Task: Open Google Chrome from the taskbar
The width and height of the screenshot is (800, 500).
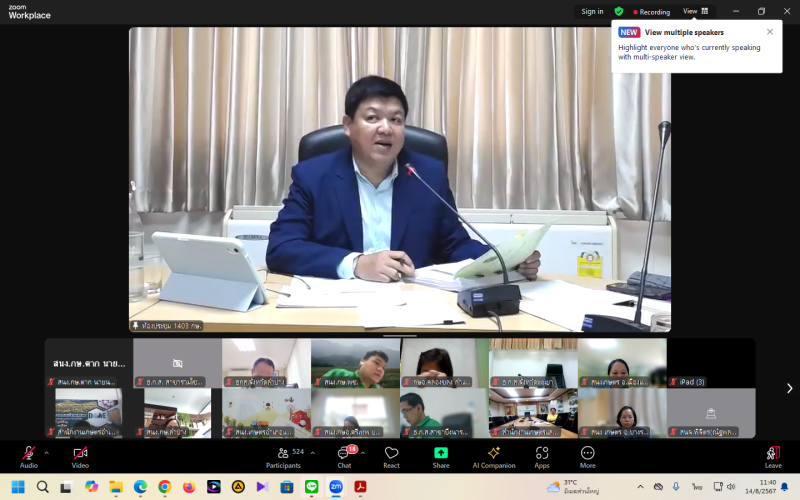Action: 164,487
